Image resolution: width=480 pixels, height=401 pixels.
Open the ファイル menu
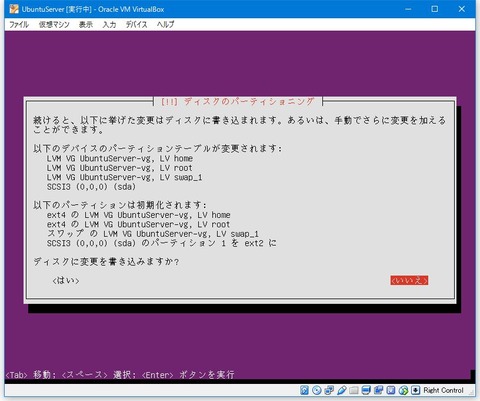click(x=19, y=24)
